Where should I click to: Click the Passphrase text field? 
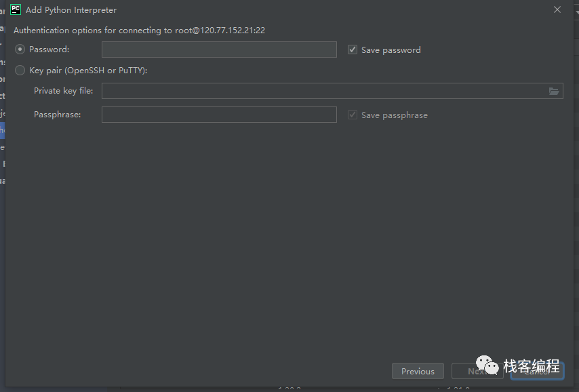(219, 115)
